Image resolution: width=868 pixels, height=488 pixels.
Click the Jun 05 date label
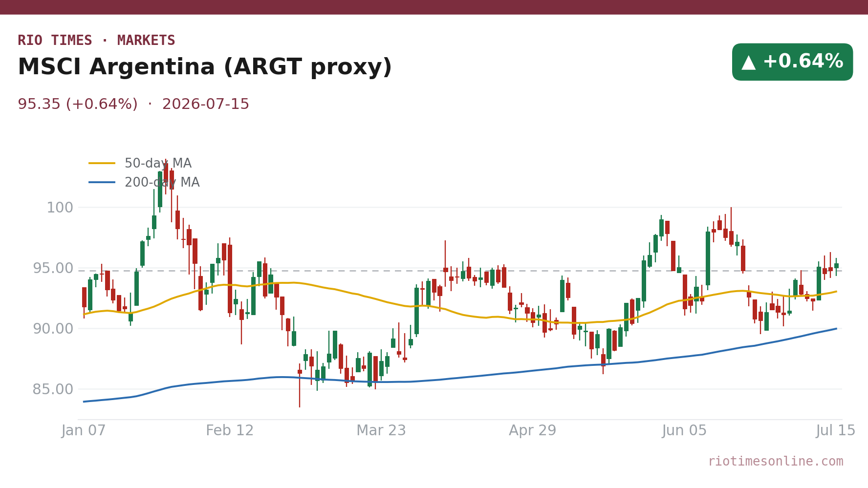coord(684,431)
